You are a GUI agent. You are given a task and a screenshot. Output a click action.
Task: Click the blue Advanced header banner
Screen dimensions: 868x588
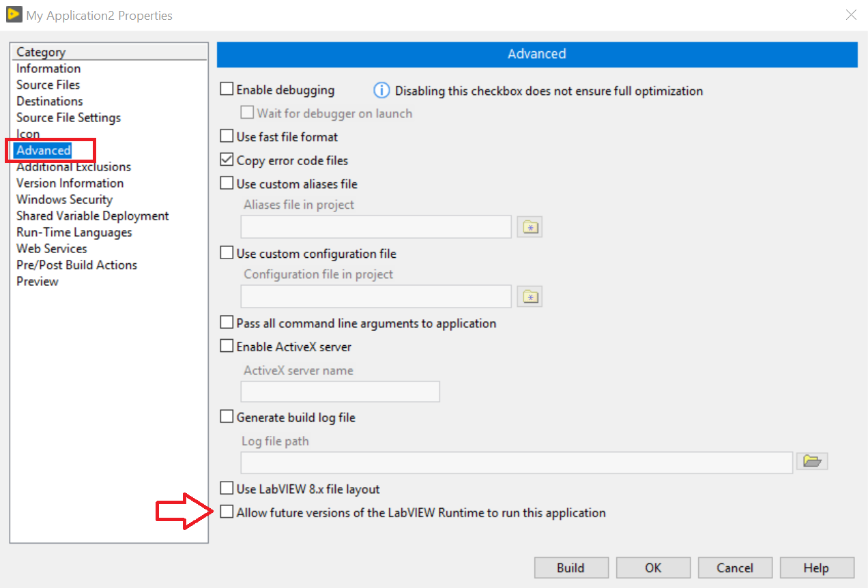[x=537, y=54]
